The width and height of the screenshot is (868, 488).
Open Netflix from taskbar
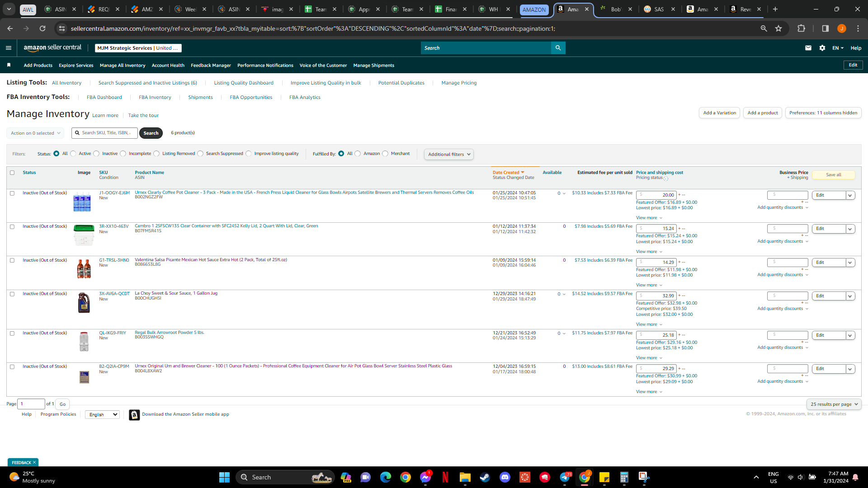pyautogui.click(x=445, y=477)
